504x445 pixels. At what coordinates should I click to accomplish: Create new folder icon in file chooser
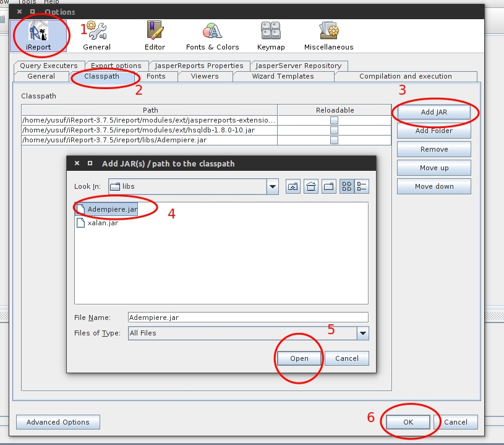[329, 186]
